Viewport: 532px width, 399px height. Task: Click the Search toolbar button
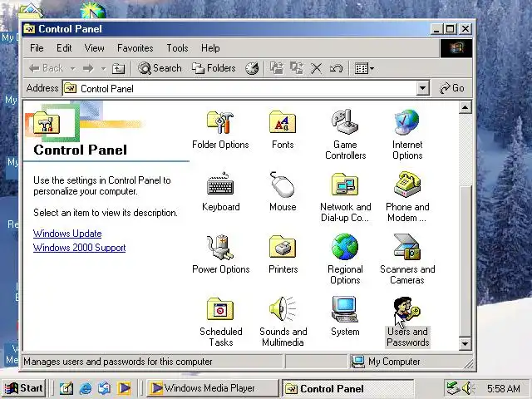click(160, 68)
